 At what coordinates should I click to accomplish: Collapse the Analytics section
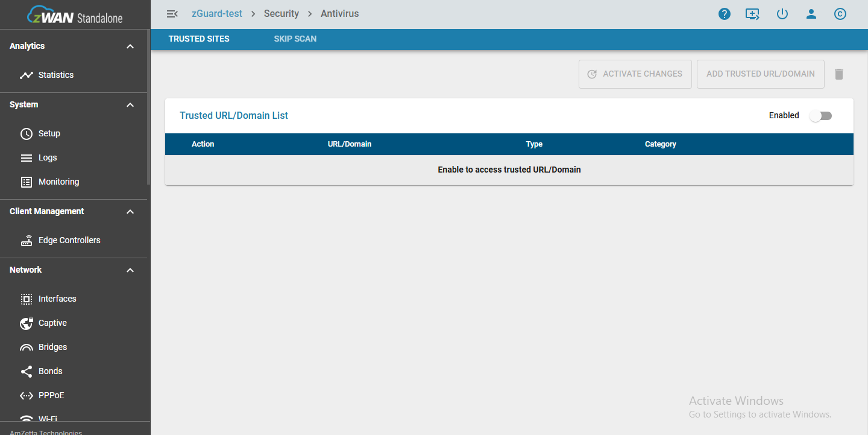point(130,46)
